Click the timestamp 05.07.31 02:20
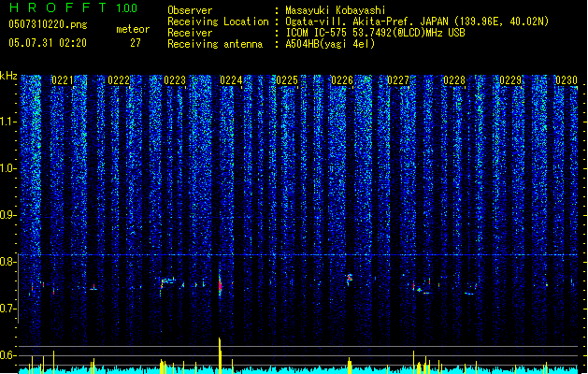588x374 pixels. click(x=48, y=43)
